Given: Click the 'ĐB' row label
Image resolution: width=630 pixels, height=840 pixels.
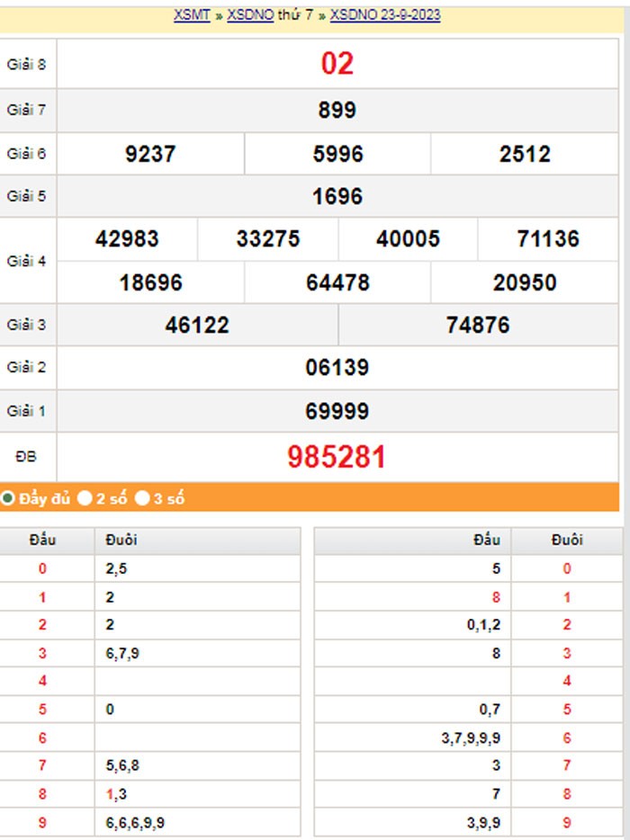Looking at the screenshot, I should 26,457.
